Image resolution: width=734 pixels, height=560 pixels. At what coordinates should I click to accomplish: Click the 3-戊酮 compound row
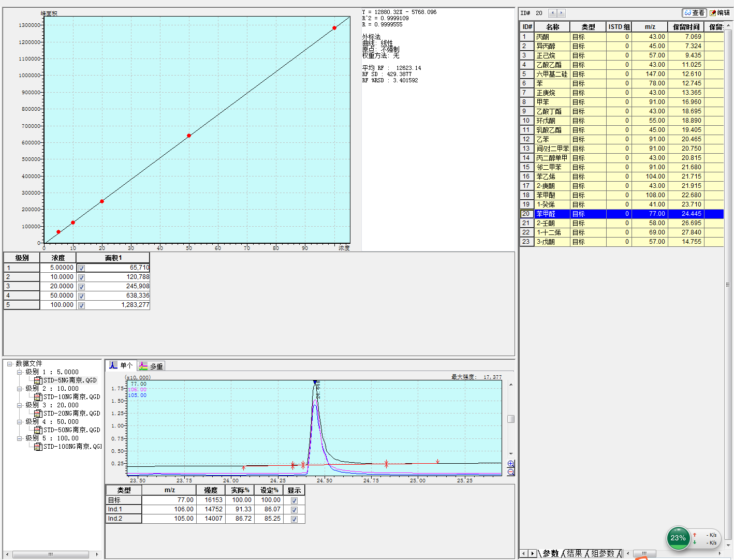click(622, 242)
